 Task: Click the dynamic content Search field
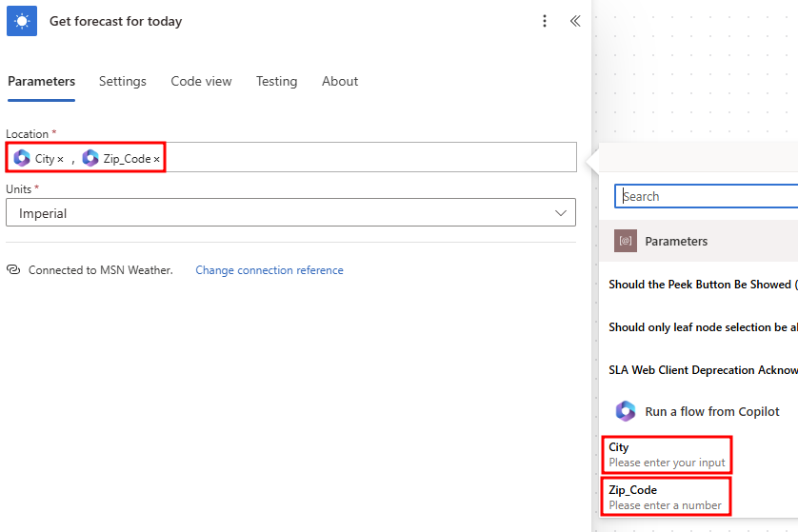(707, 196)
